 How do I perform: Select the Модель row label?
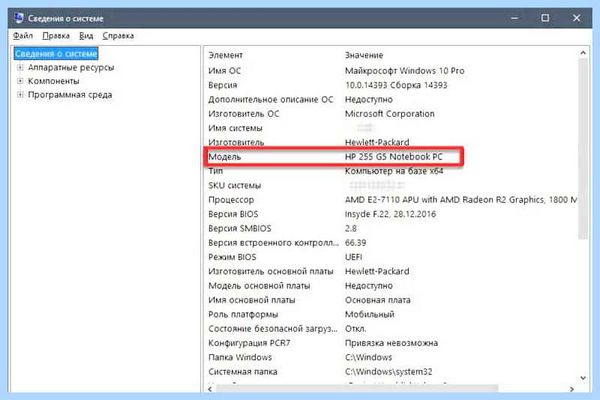(225, 157)
